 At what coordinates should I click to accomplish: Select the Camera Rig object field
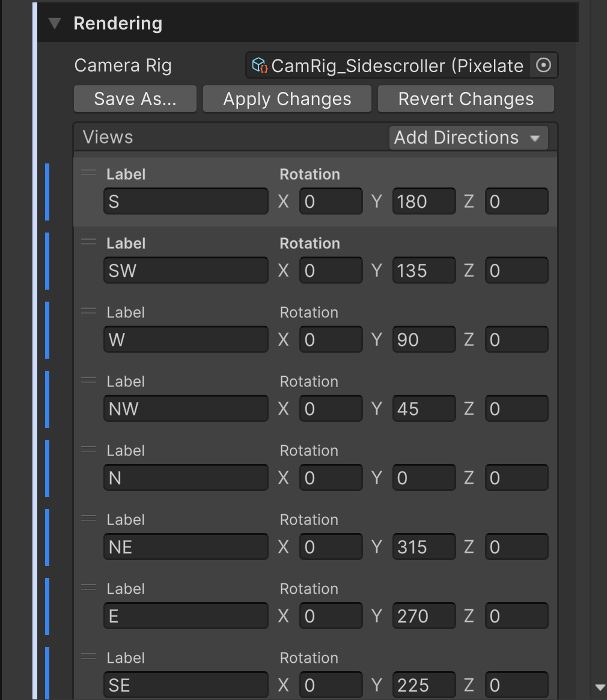coord(401,65)
